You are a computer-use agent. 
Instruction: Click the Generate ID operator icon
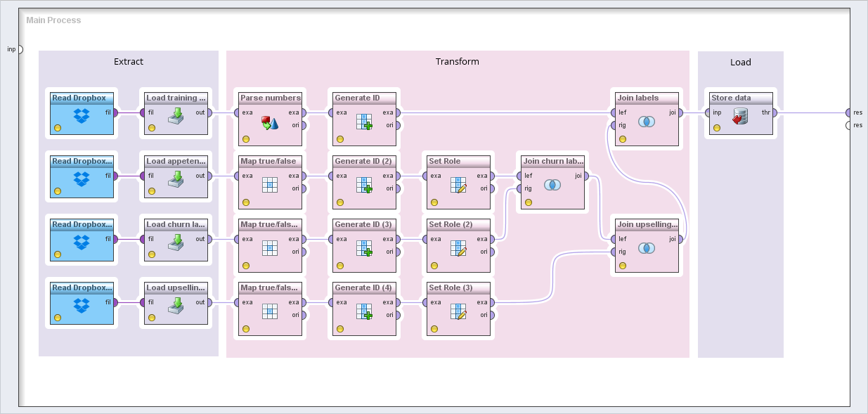364,122
